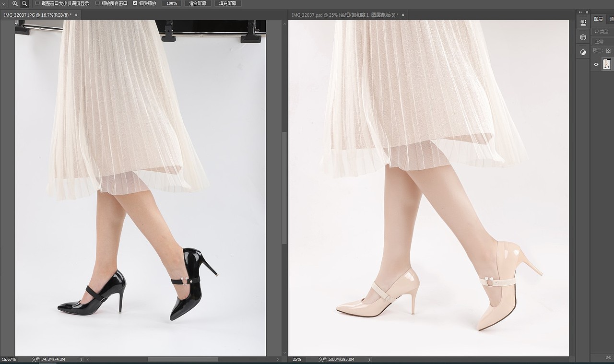Image resolution: width=614 pixels, height=364 pixels.
Task: Click scroll-right arrow of the JPG document
Action: pos(279,359)
